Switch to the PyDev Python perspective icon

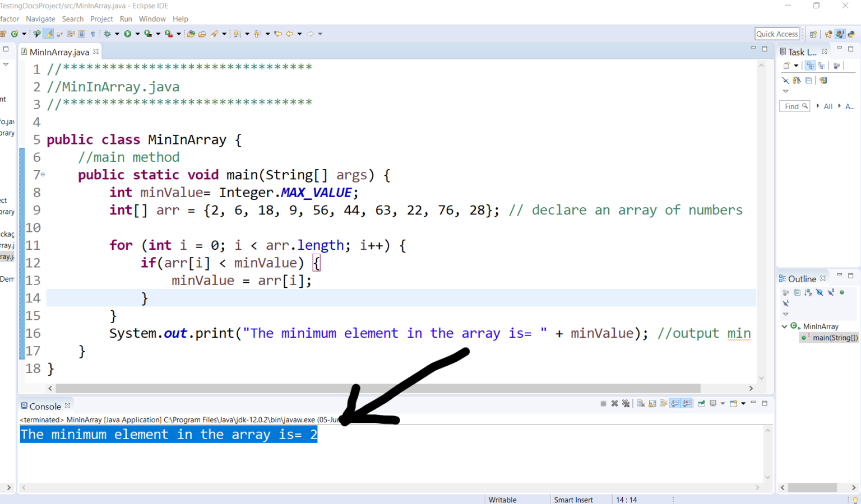click(851, 34)
